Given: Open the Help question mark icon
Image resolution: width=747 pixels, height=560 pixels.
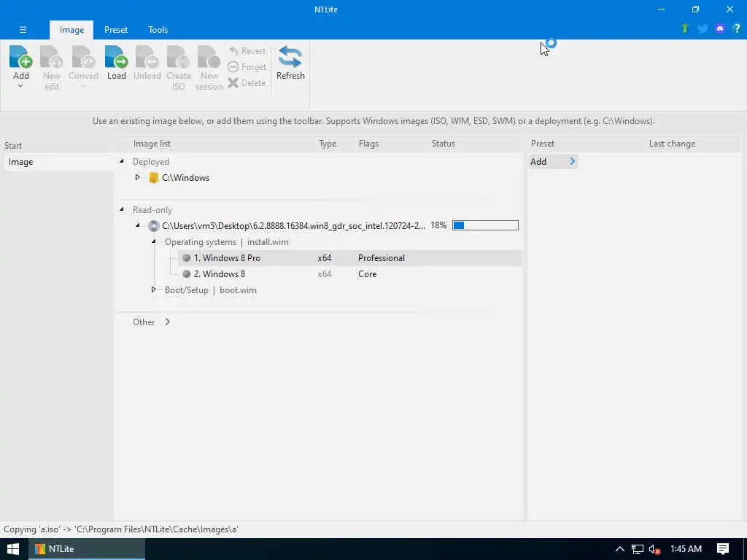Looking at the screenshot, I should click(x=737, y=28).
